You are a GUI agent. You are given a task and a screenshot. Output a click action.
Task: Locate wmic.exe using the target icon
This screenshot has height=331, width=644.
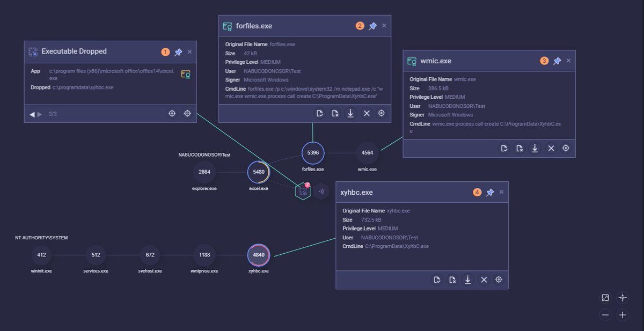pos(566,148)
